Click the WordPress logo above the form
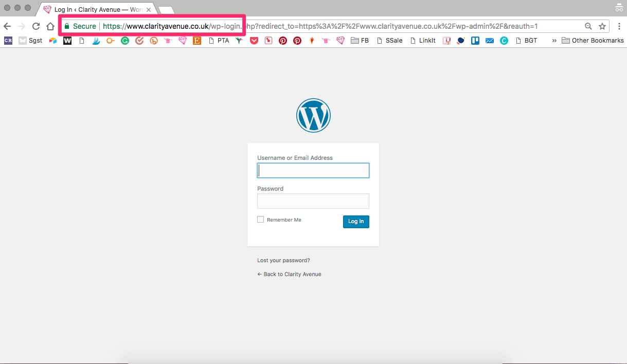This screenshot has height=364, width=627. click(x=313, y=115)
